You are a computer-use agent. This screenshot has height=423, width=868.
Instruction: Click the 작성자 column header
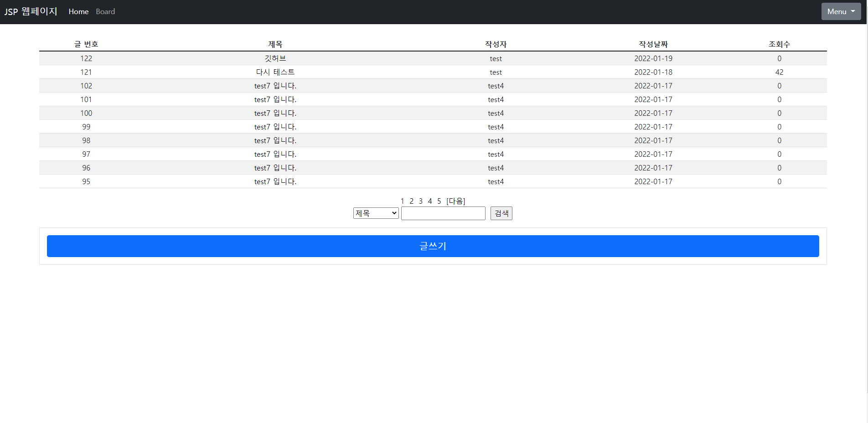coord(496,44)
